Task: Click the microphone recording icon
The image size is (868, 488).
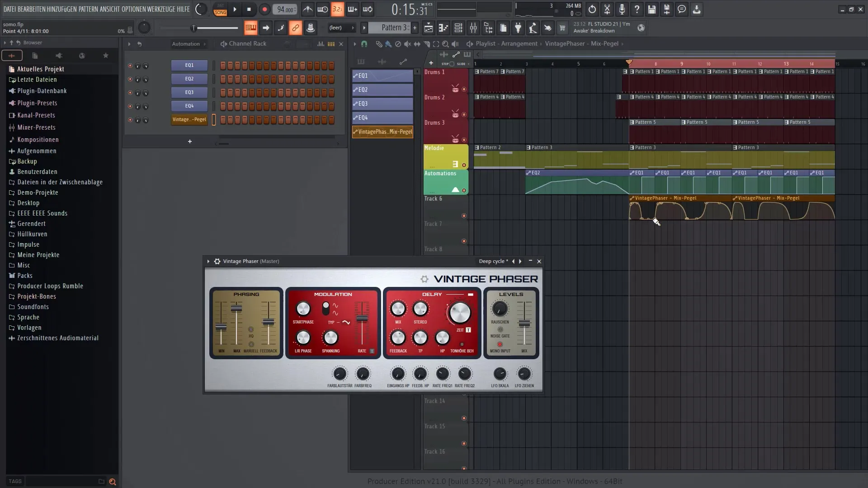Action: point(622,9)
